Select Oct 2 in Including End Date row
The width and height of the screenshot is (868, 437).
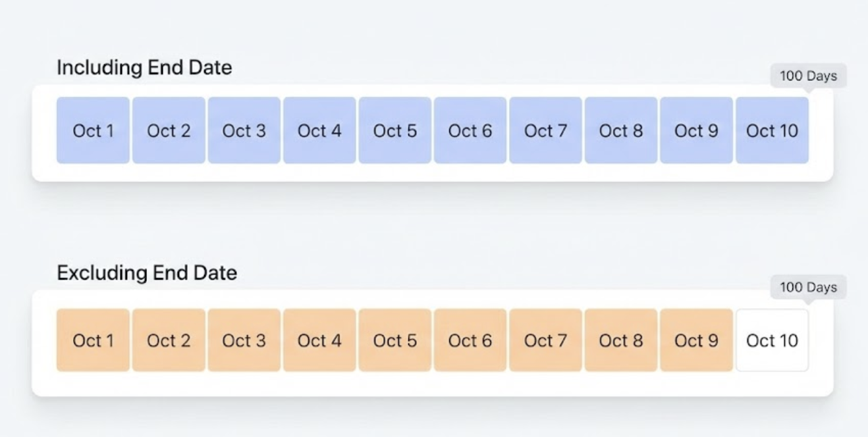[x=169, y=130]
